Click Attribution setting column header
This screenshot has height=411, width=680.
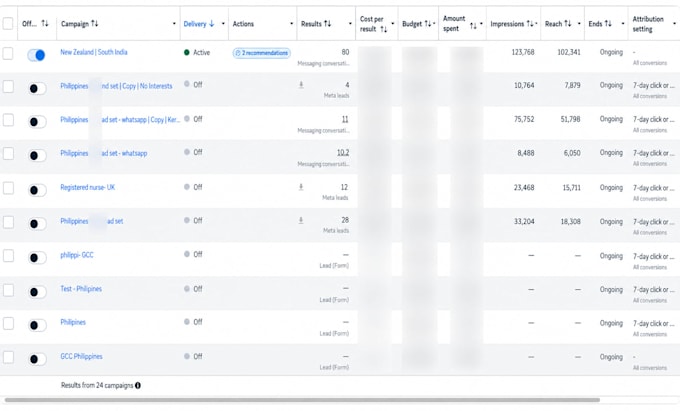coord(648,24)
